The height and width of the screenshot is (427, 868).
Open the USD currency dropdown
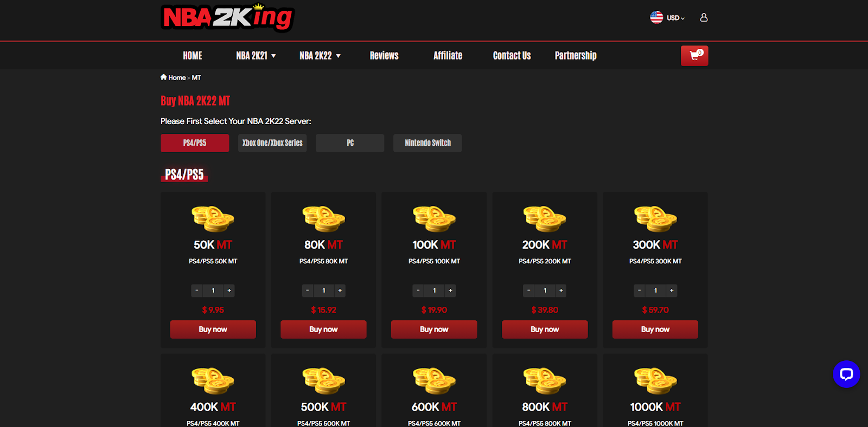point(675,18)
